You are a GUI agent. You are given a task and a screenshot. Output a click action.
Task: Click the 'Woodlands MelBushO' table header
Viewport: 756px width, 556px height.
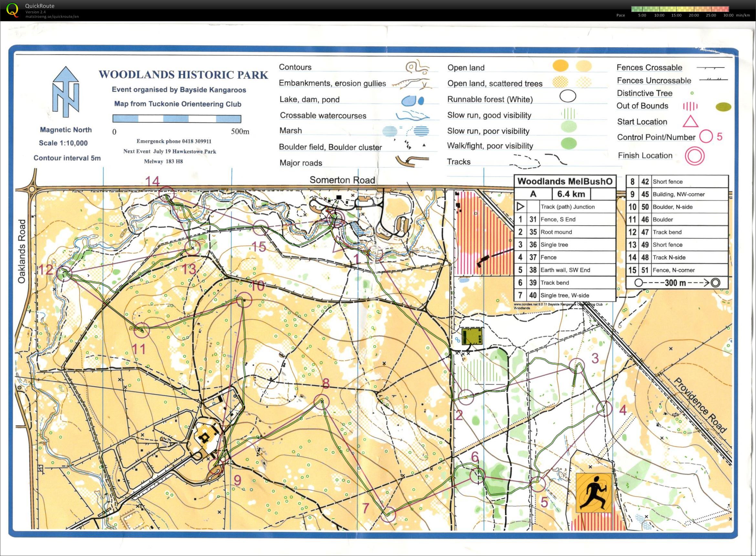[x=565, y=182]
